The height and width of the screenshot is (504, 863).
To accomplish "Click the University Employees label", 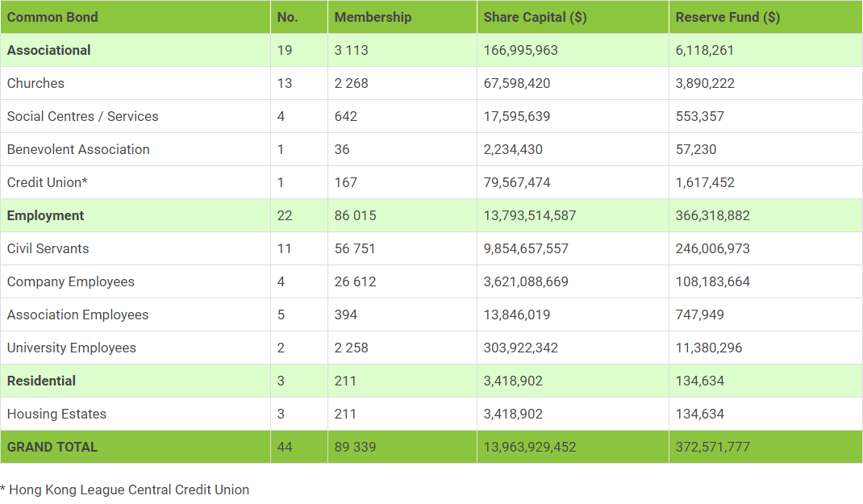I will tap(72, 348).
